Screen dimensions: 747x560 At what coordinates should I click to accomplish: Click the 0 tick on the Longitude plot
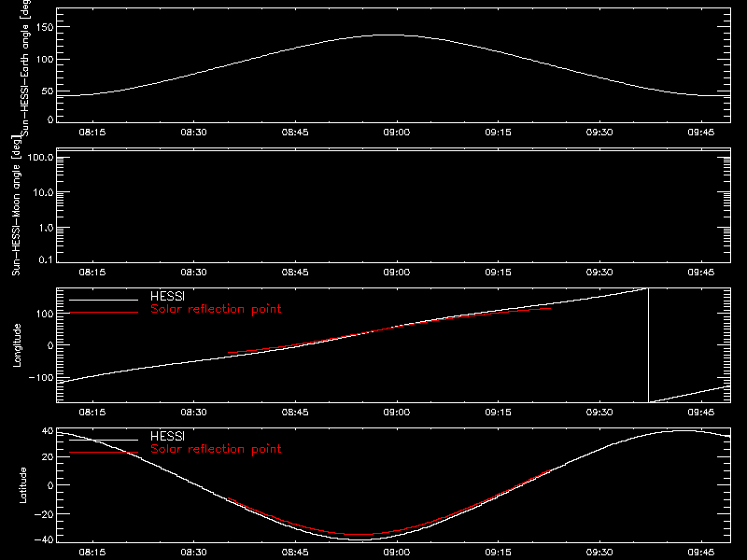click(50, 345)
